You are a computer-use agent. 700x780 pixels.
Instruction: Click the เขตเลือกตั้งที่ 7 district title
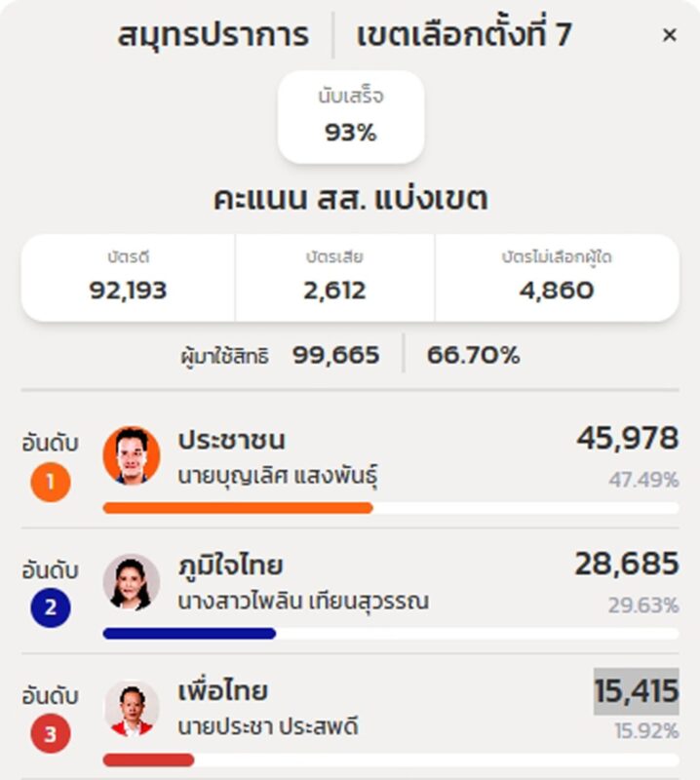tap(464, 36)
